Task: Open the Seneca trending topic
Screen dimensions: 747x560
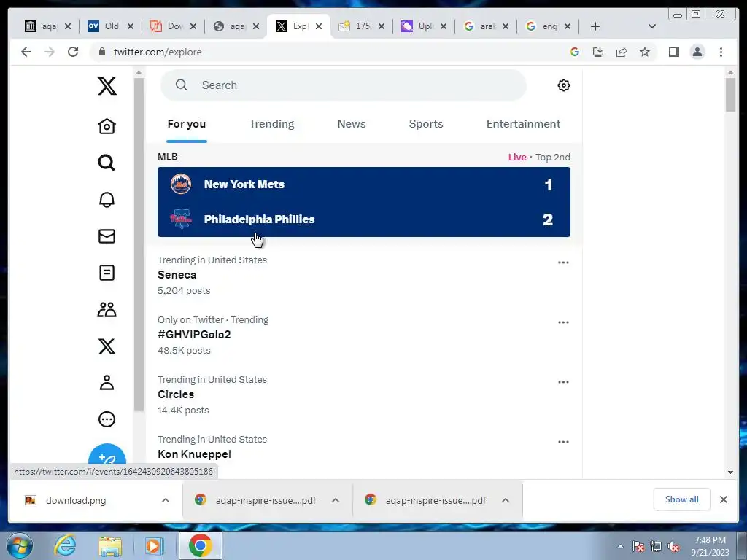Action: [363, 275]
